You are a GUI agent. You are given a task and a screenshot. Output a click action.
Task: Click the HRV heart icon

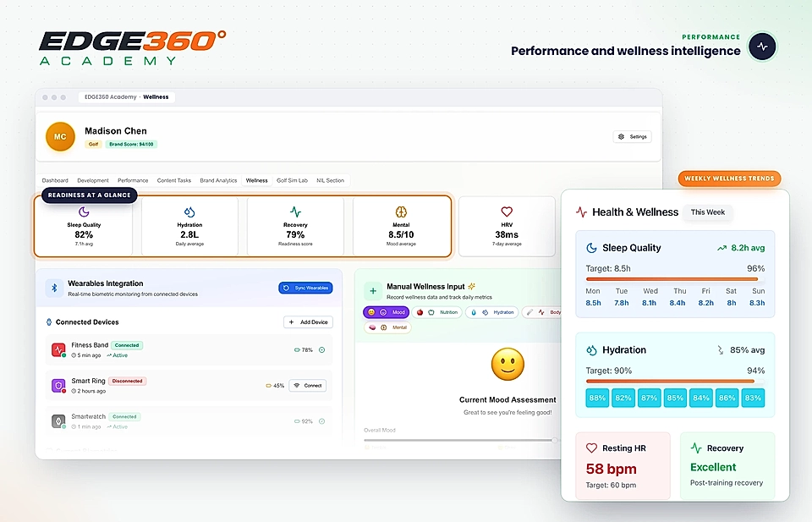pos(507,212)
